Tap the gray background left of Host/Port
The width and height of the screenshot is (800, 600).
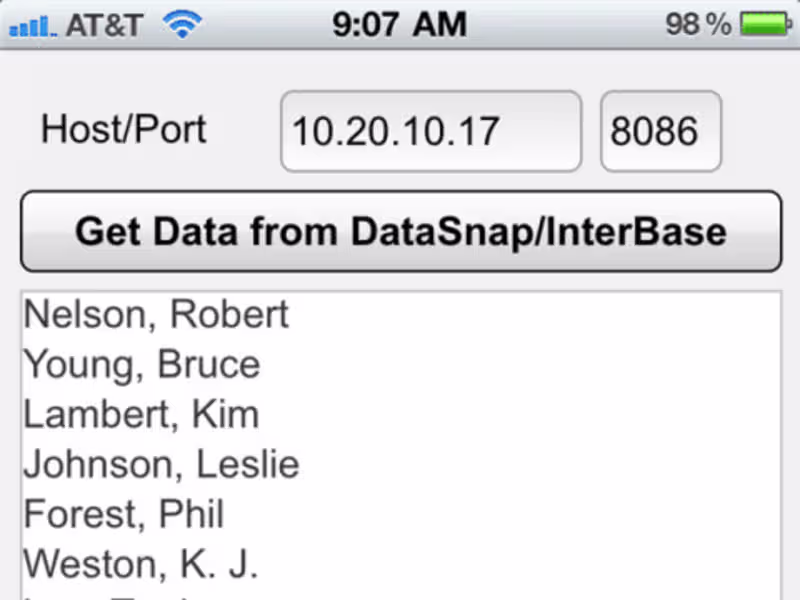(x=18, y=130)
